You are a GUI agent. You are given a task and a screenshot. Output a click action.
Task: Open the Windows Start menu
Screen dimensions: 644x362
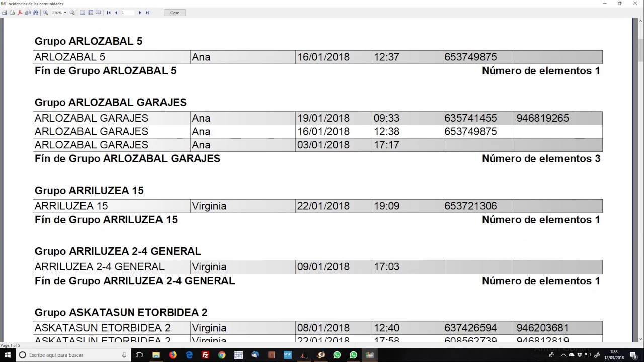[8, 355]
